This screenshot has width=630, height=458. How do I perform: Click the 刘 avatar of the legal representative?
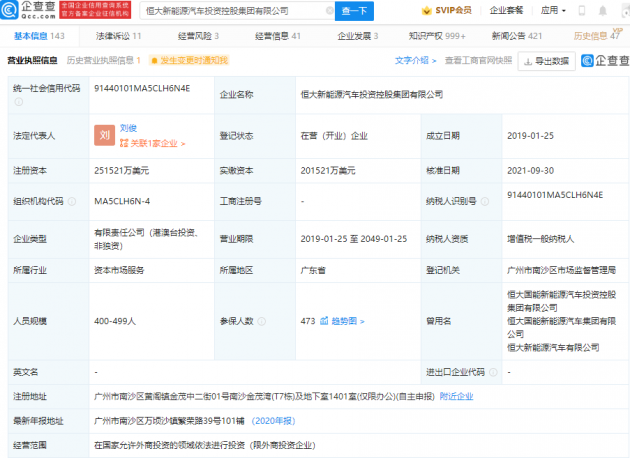point(105,136)
